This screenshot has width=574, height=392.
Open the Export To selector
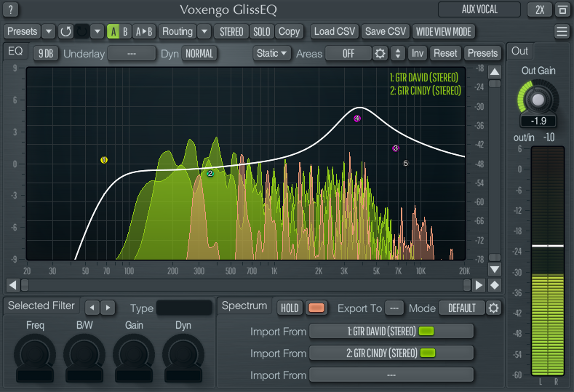(394, 308)
